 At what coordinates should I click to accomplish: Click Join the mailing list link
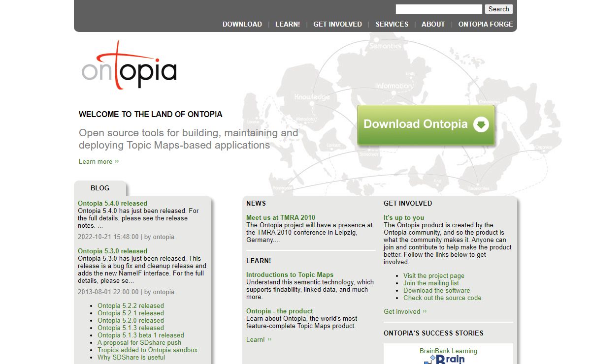coord(431,283)
